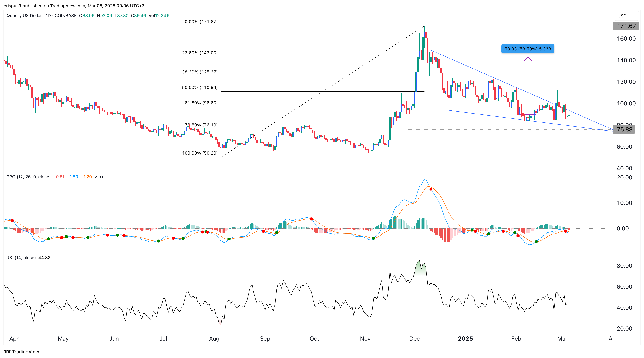
Task: Click the 120.00 price scale value
Action: click(626, 82)
